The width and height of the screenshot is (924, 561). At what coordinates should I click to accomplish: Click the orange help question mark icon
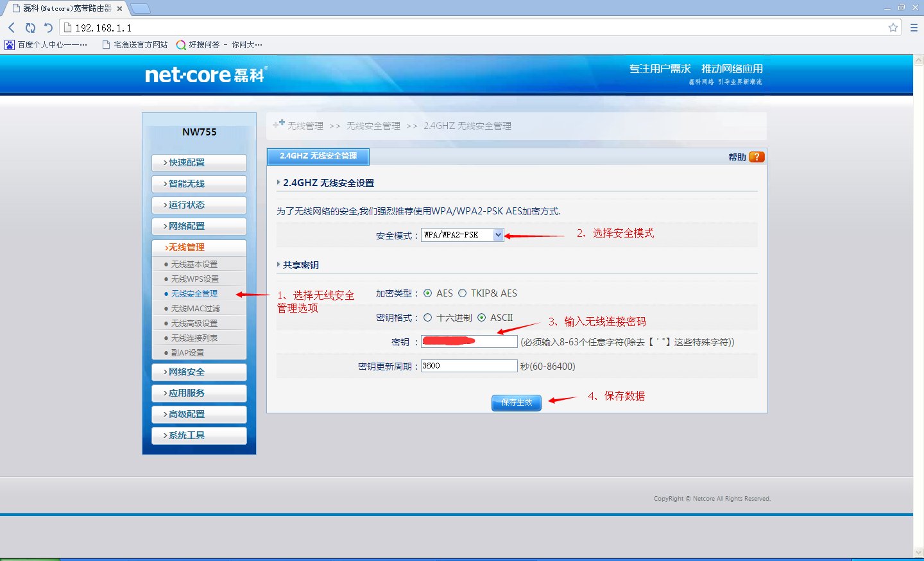tap(756, 156)
